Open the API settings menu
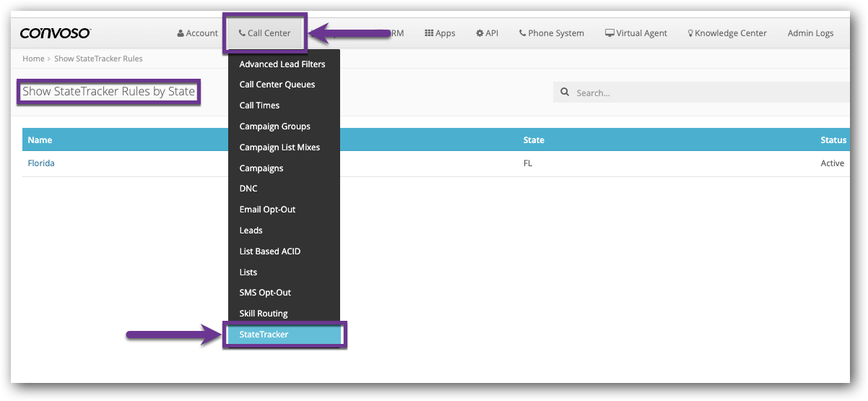 point(487,33)
